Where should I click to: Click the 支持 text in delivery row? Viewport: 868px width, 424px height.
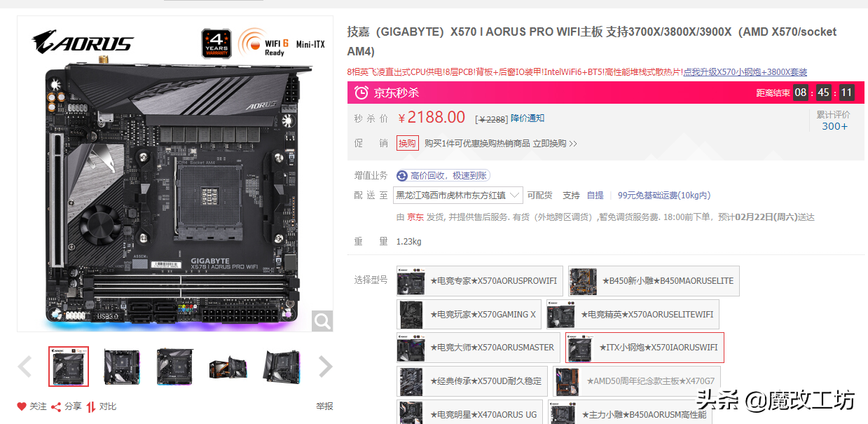pyautogui.click(x=571, y=196)
